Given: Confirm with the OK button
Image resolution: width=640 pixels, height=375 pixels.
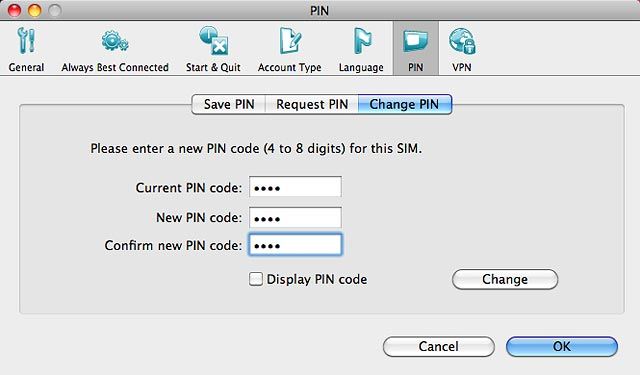Looking at the screenshot, I should click(x=562, y=346).
